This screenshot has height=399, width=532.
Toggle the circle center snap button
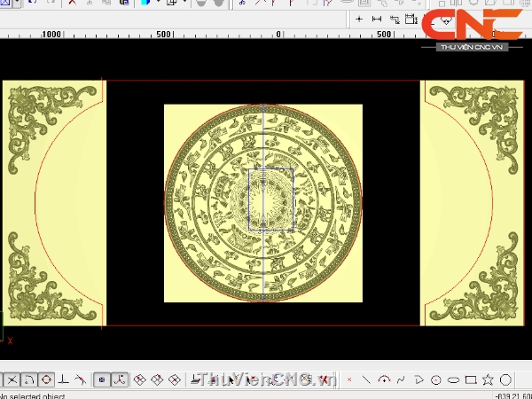coord(46,379)
